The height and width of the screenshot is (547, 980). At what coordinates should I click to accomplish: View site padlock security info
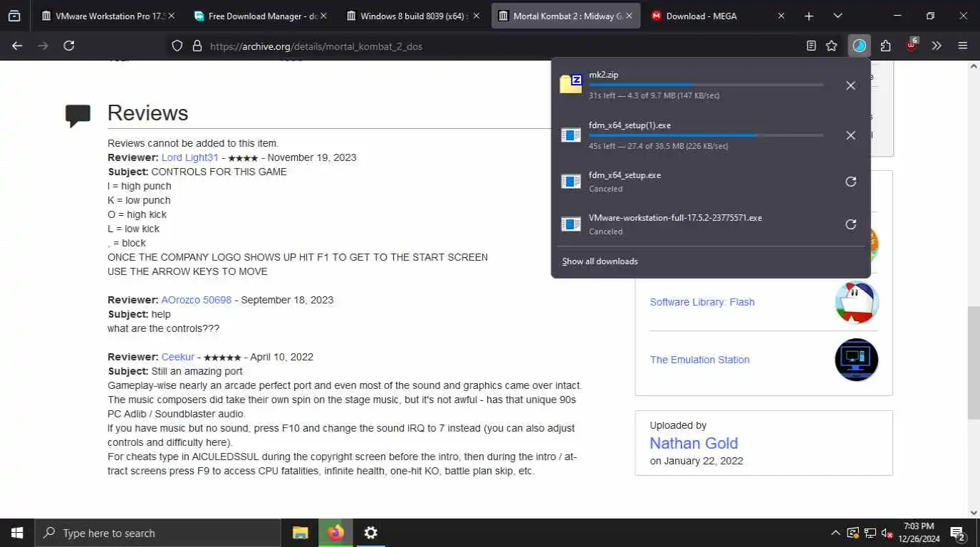pyautogui.click(x=197, y=46)
